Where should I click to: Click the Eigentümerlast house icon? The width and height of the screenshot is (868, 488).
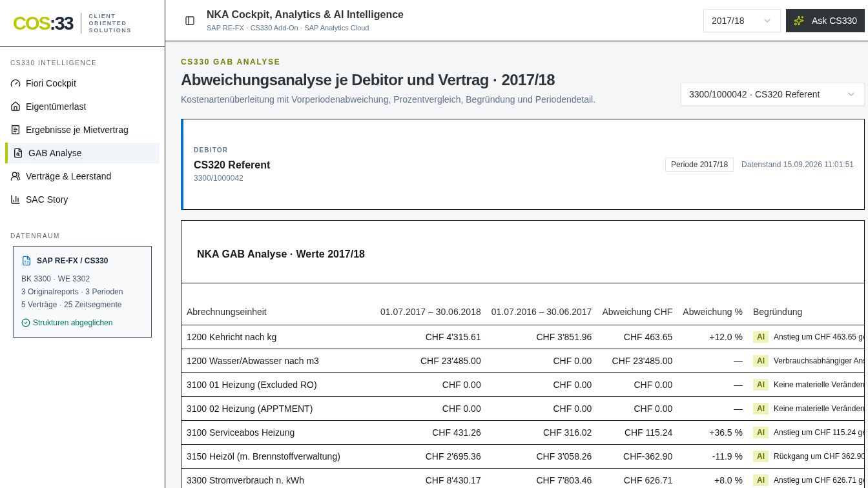pyautogui.click(x=15, y=107)
